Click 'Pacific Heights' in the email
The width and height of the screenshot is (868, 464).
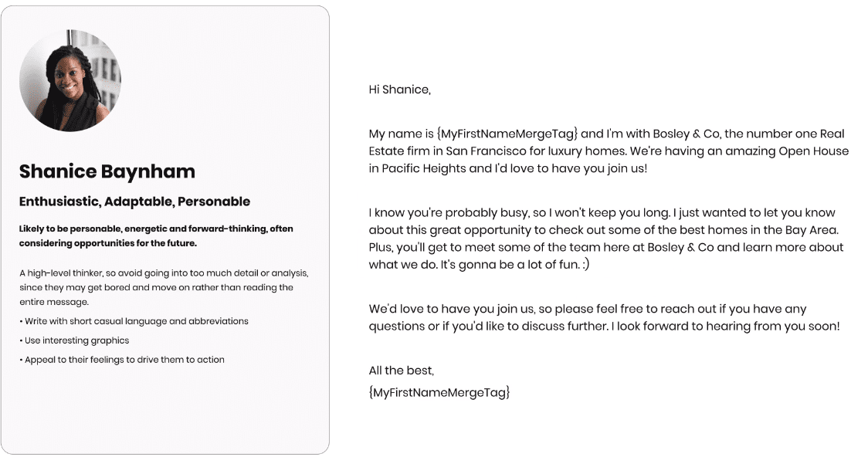[x=417, y=168]
